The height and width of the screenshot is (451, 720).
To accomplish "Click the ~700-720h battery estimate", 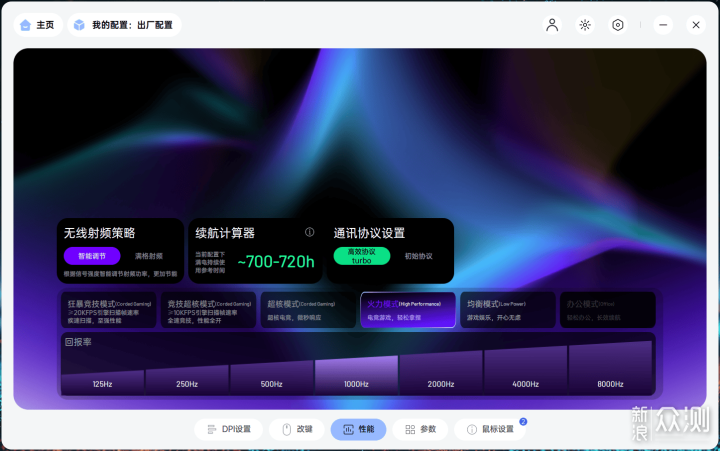I will [x=276, y=261].
